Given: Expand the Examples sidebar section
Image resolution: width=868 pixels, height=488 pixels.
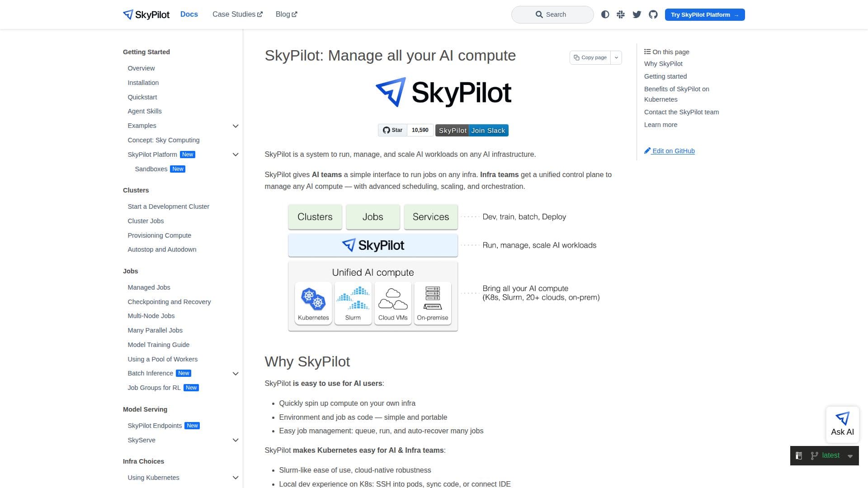Looking at the screenshot, I should (x=236, y=126).
